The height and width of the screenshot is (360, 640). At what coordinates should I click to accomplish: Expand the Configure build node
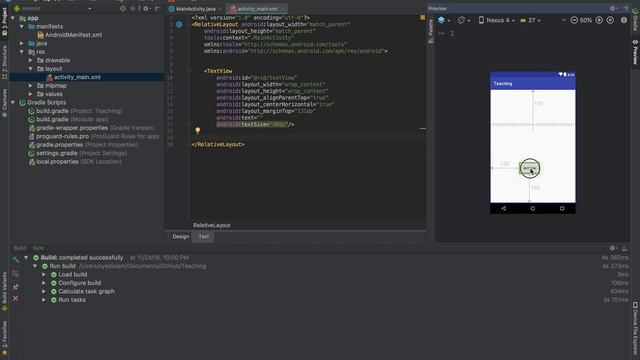coord(44,283)
